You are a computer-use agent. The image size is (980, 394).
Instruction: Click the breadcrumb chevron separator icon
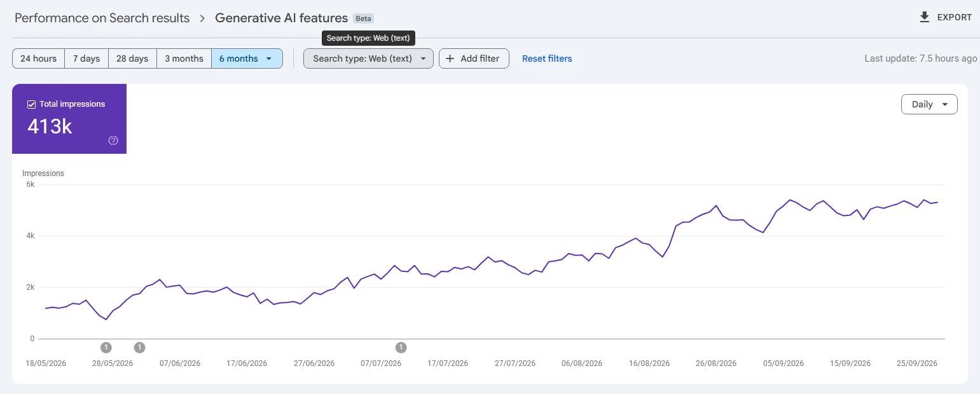[202, 18]
